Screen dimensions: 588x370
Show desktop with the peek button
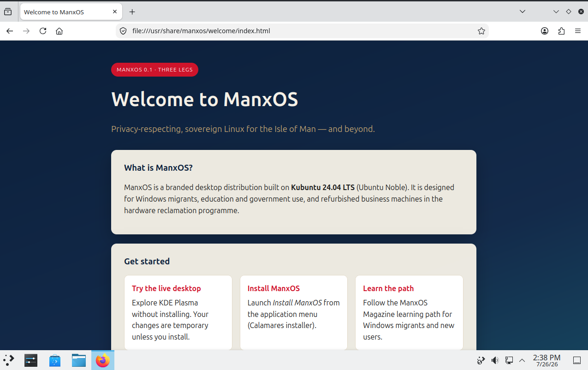pos(577,360)
